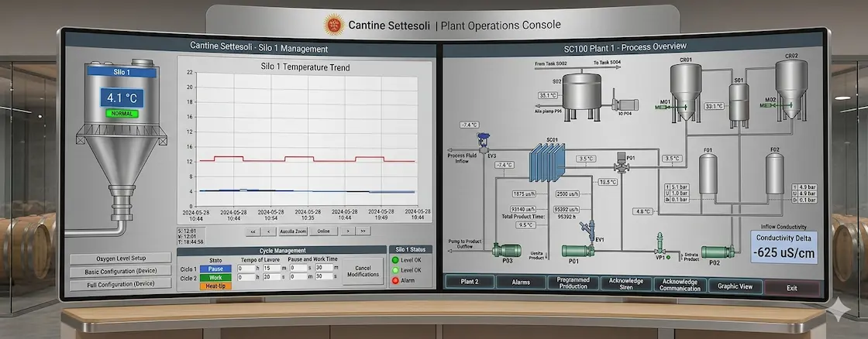Click the VP1 green status dot
868x339 pixels.
[669, 257]
